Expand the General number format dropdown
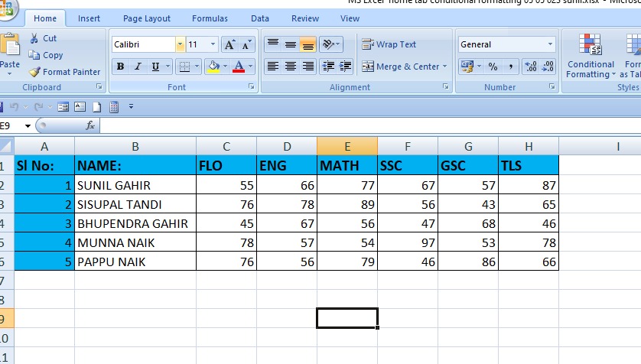Viewport: 641px width, 364px height. (550, 44)
